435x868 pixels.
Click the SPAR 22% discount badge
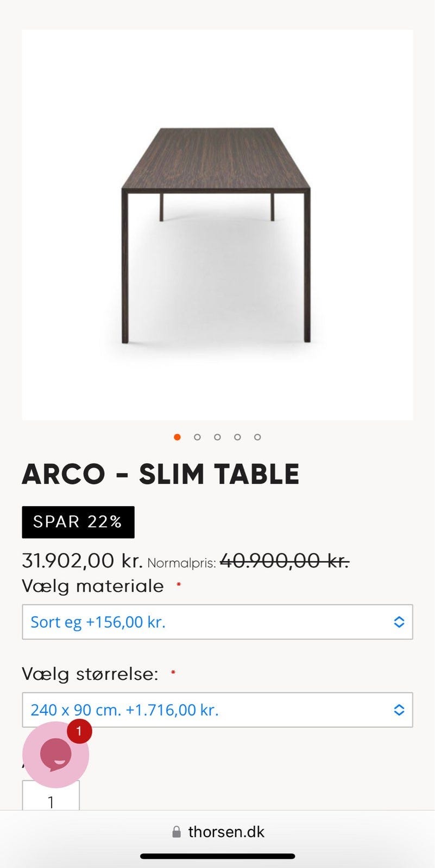pyautogui.click(x=78, y=522)
